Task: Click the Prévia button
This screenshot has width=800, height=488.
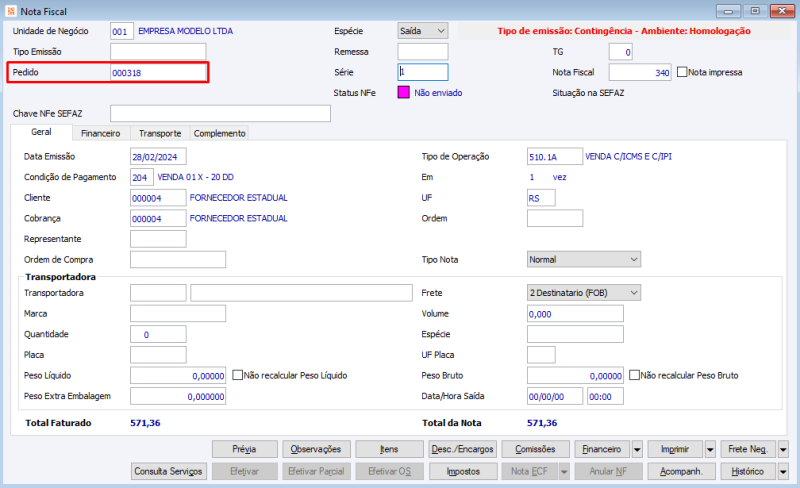Action: 244,449
